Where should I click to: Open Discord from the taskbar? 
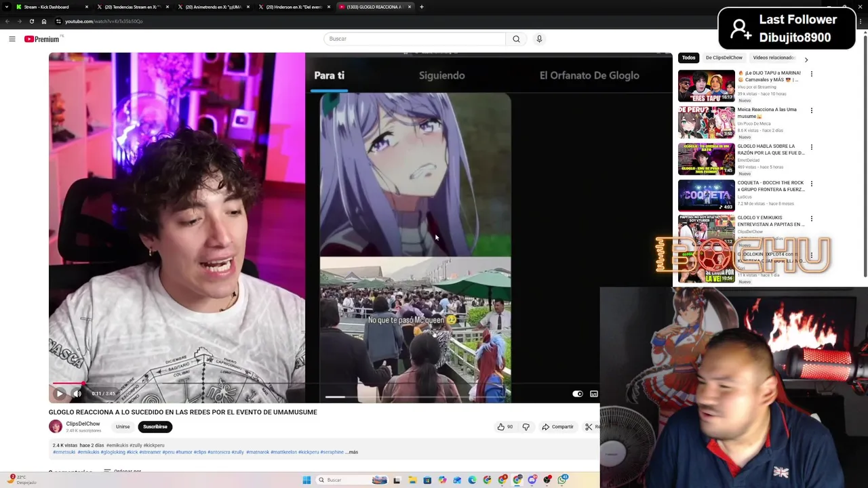tap(532, 480)
